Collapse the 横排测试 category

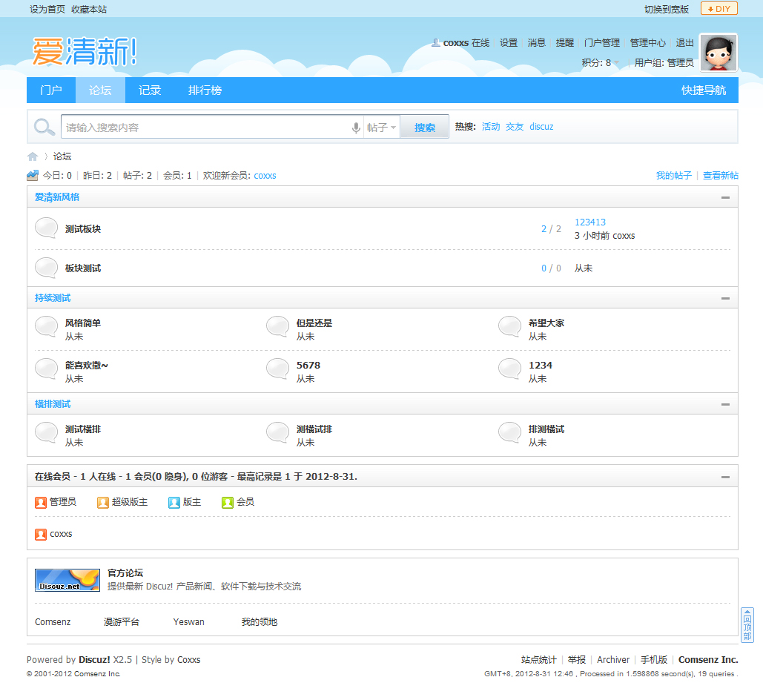click(725, 405)
